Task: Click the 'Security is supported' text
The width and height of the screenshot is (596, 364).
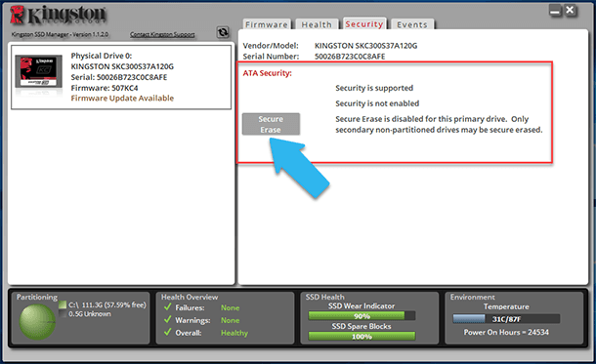Action: (x=374, y=88)
